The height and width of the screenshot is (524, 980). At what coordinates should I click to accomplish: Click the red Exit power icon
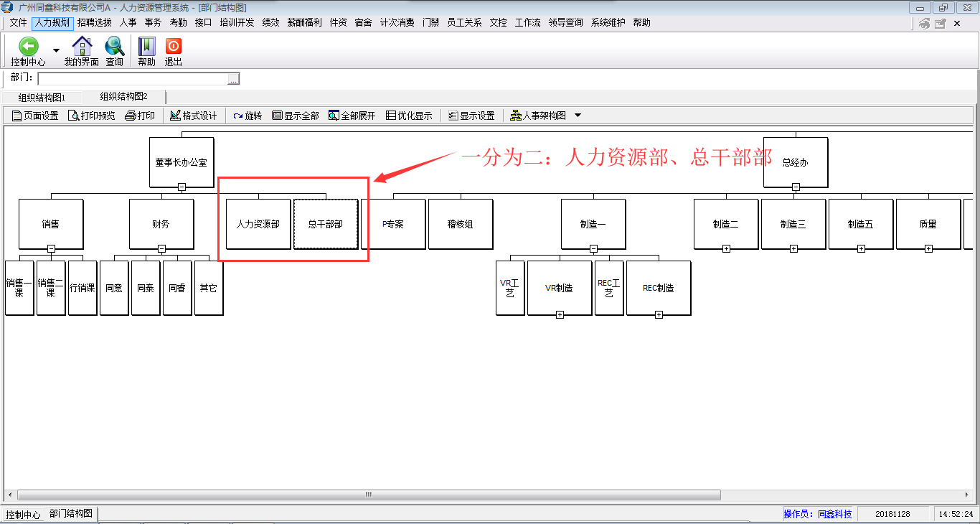[x=173, y=47]
